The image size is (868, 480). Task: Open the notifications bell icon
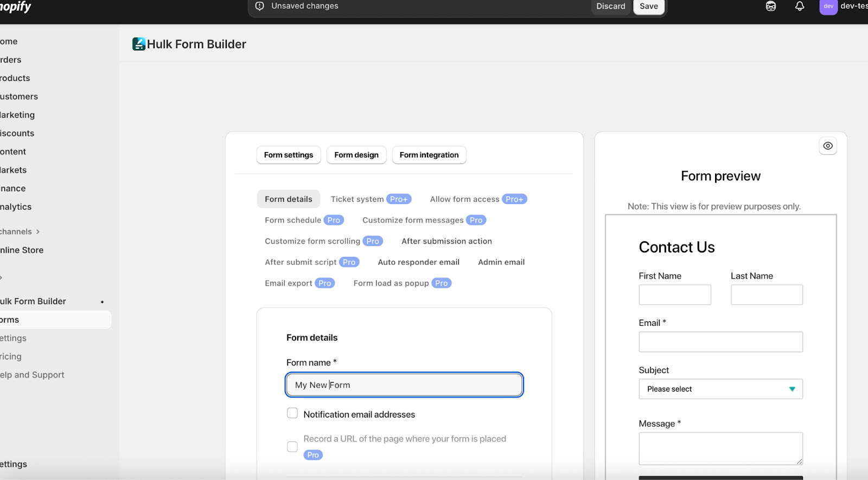click(x=800, y=6)
